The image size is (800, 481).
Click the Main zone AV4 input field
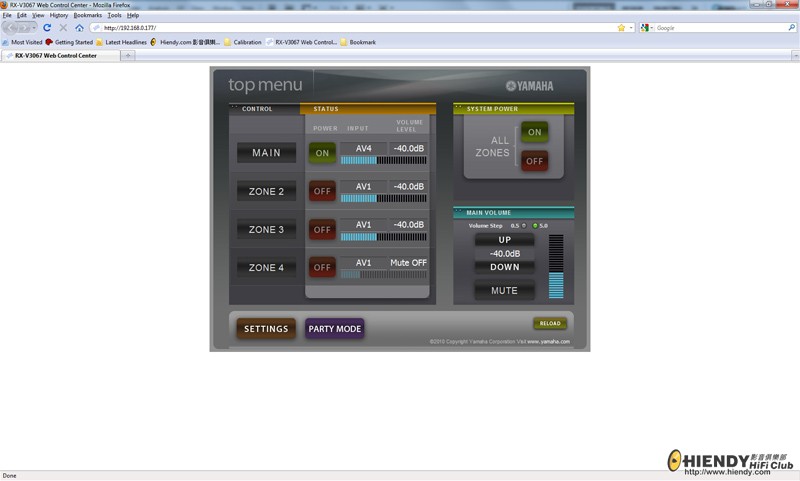tap(363, 148)
